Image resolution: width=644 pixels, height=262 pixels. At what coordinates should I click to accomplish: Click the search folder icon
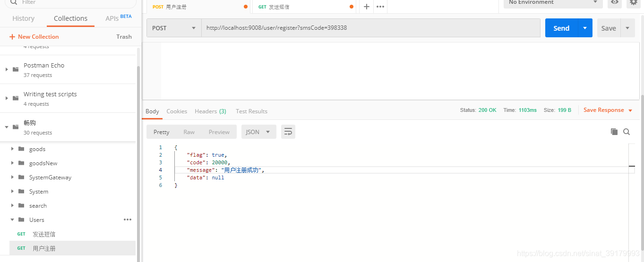[21, 205]
